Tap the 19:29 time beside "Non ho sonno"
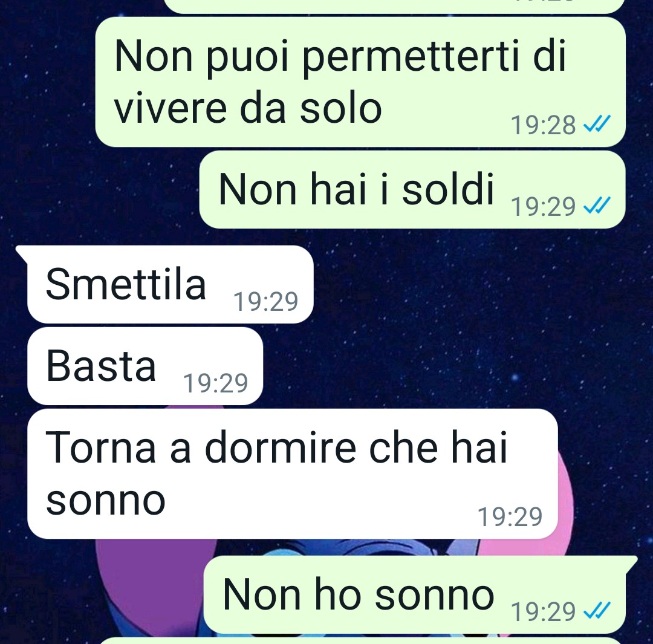 pos(543,612)
